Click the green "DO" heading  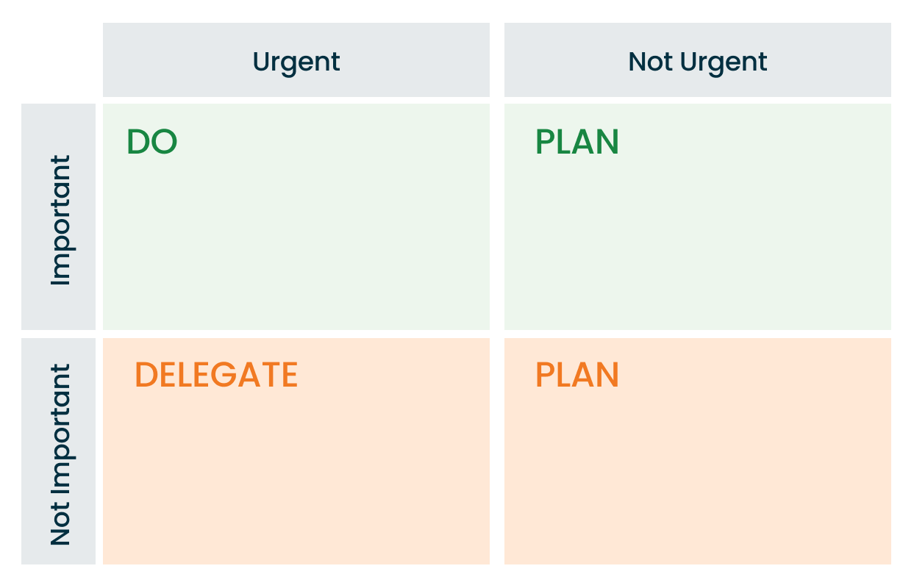coord(152,142)
